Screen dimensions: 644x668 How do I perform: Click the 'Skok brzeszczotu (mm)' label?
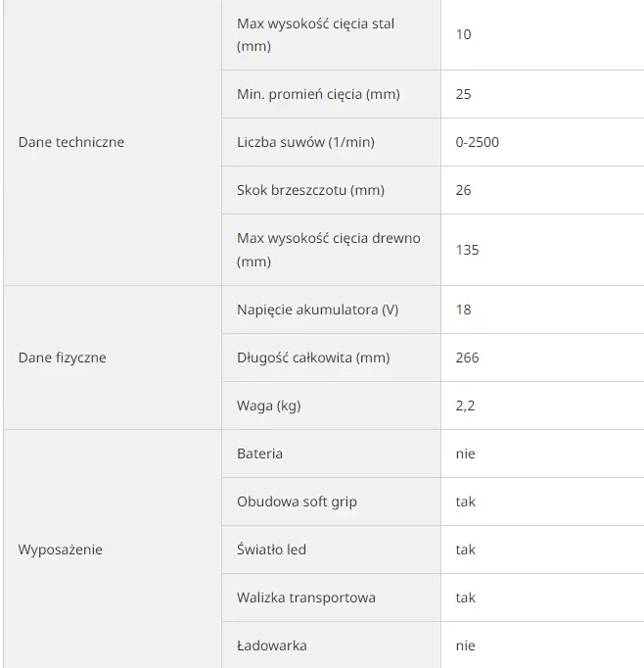[x=310, y=190]
